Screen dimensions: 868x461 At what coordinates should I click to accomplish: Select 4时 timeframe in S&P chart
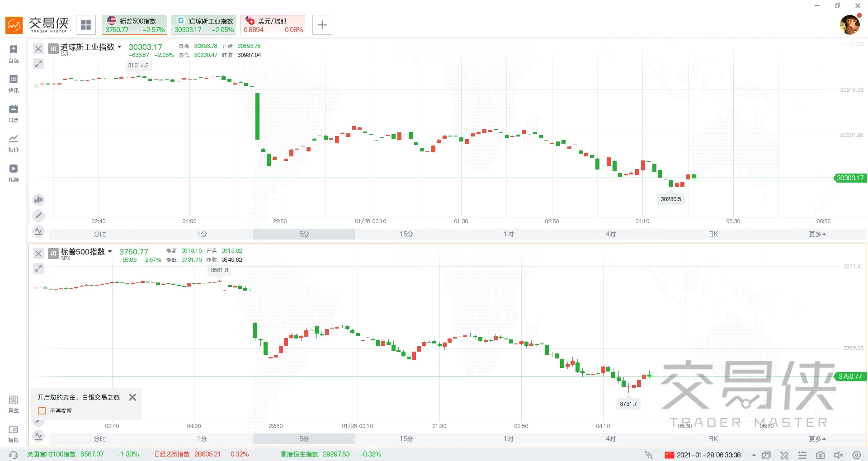611,439
